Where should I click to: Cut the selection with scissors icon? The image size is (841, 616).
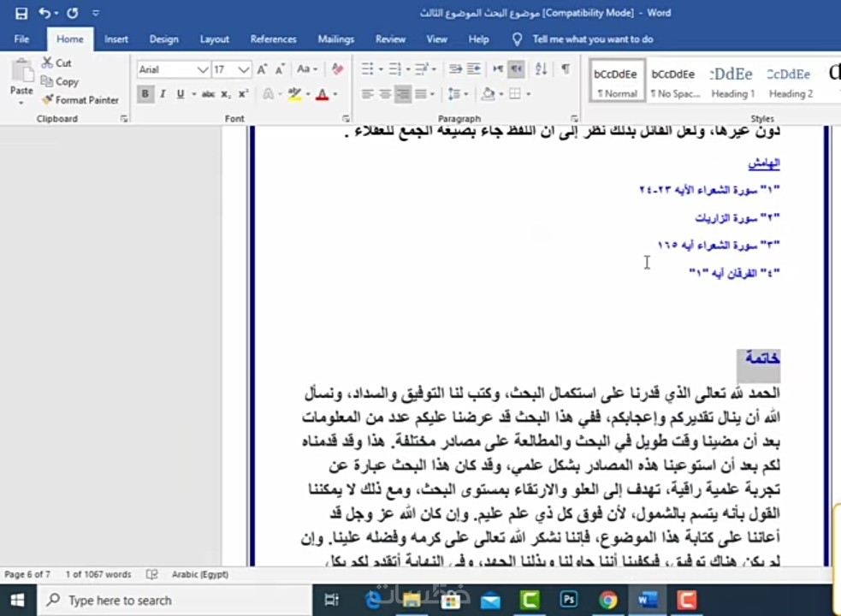[48, 62]
